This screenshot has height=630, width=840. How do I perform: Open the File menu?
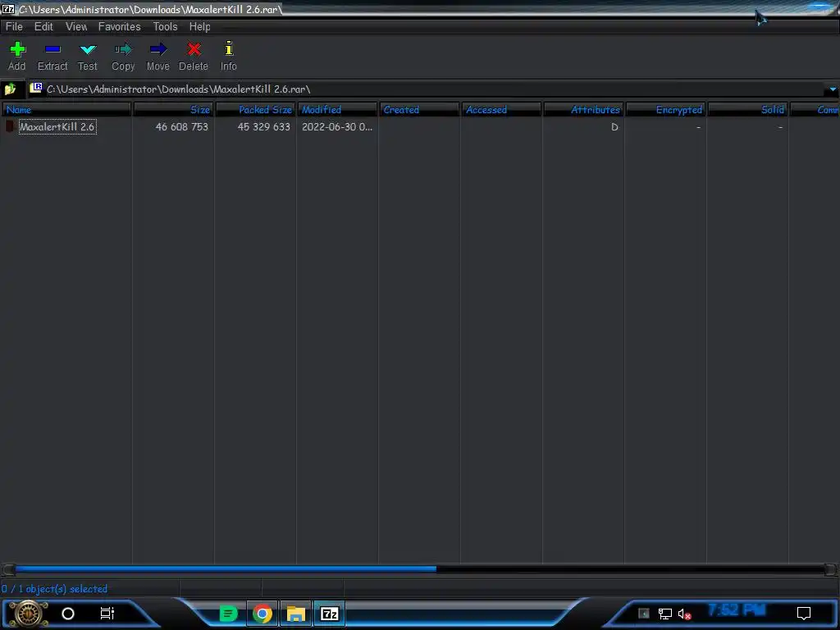click(x=14, y=26)
